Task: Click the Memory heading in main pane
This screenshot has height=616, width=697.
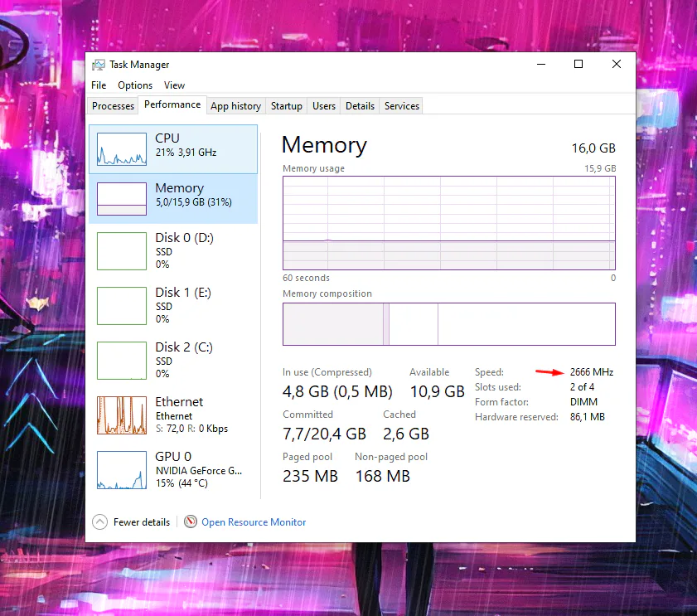Action: (x=325, y=145)
